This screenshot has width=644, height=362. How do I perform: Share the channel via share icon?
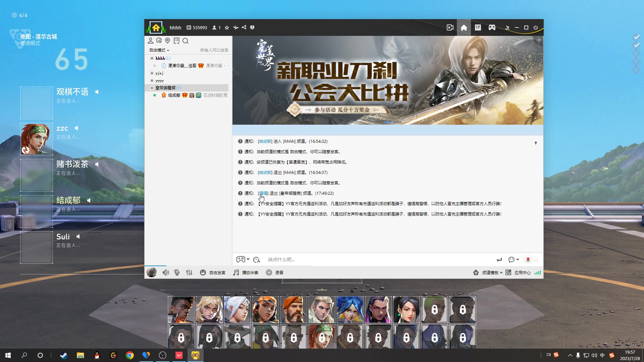point(244,27)
